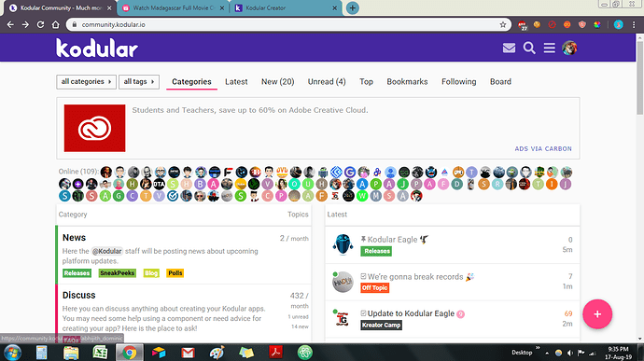
Task: Click the We're gonna break records poster avatar
Action: (x=343, y=282)
